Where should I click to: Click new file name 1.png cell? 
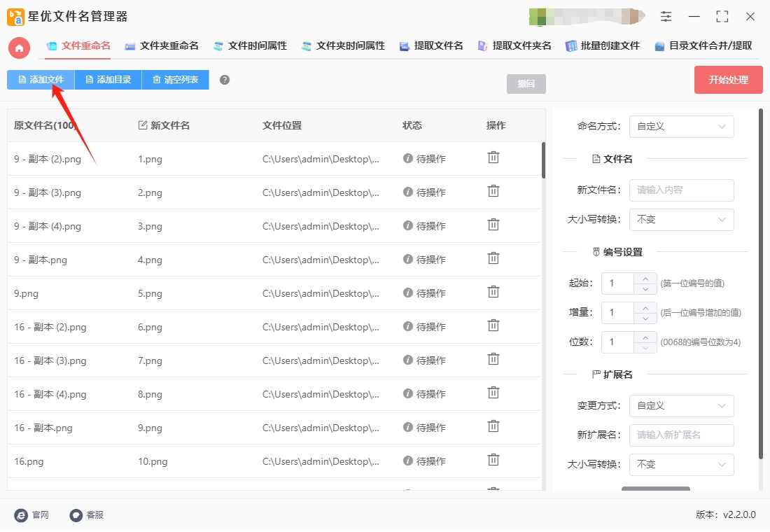(150, 159)
